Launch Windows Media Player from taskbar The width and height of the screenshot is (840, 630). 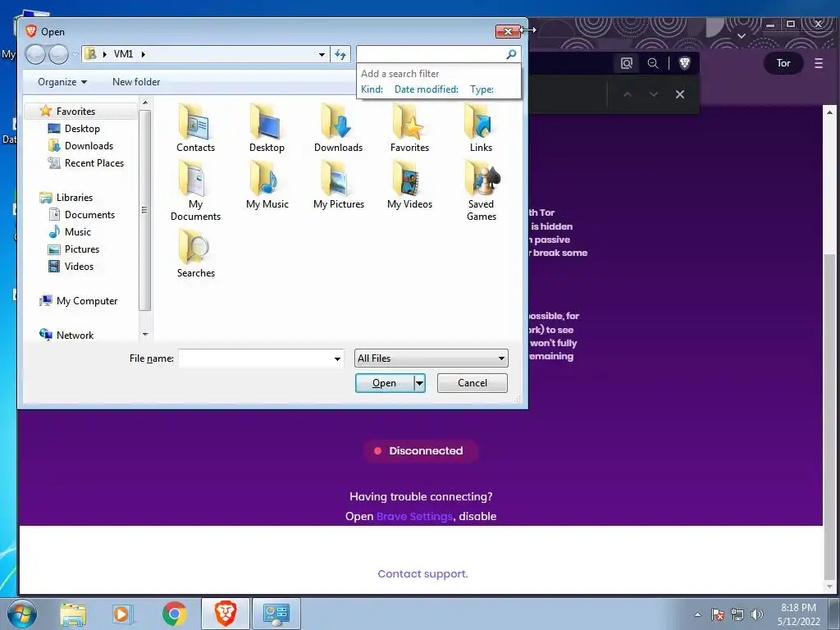tap(121, 614)
